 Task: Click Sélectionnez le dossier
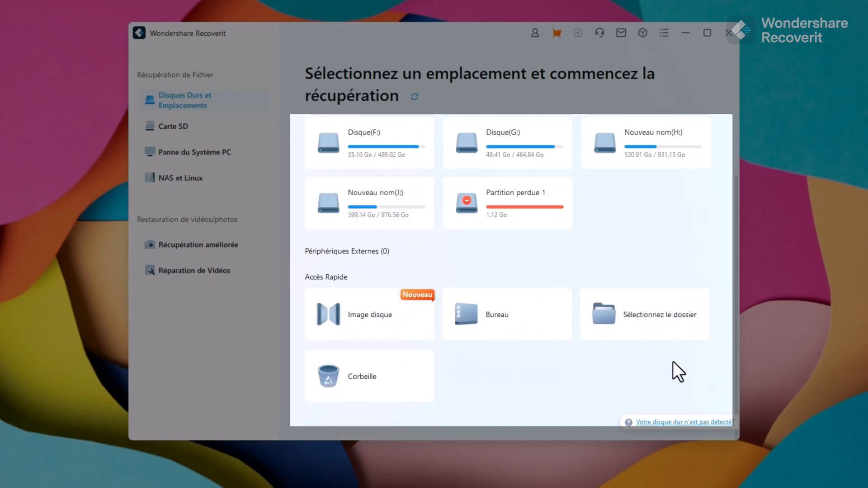[645, 314]
